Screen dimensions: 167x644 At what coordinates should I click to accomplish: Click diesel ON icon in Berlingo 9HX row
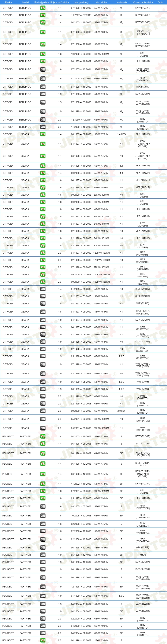pos(43,79)
